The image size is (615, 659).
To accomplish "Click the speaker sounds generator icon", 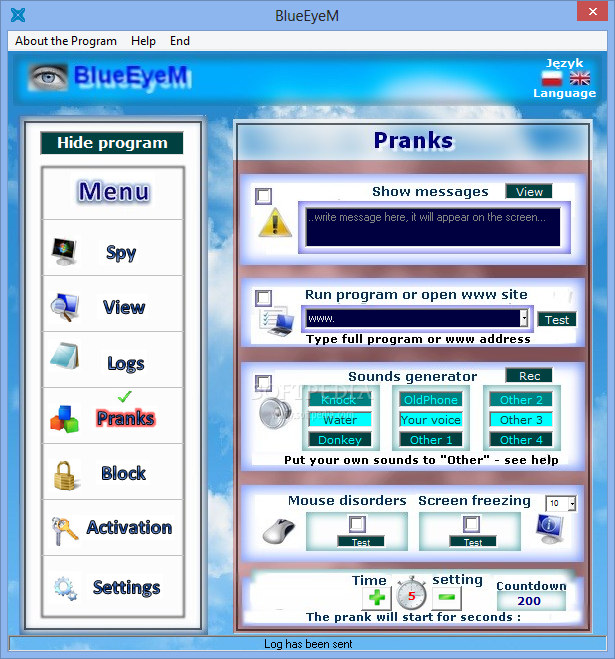I will [275, 413].
